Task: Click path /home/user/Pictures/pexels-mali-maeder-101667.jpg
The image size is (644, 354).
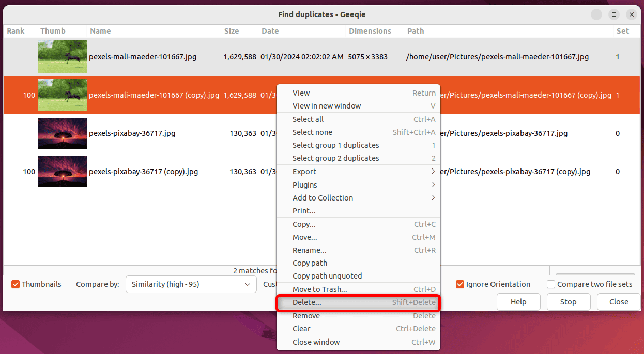Action: pyautogui.click(x=498, y=57)
